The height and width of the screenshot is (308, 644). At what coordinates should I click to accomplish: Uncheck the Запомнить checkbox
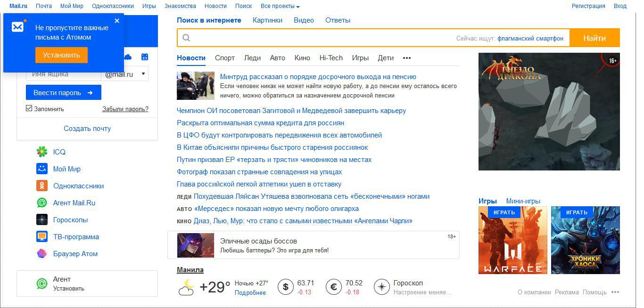coord(29,108)
